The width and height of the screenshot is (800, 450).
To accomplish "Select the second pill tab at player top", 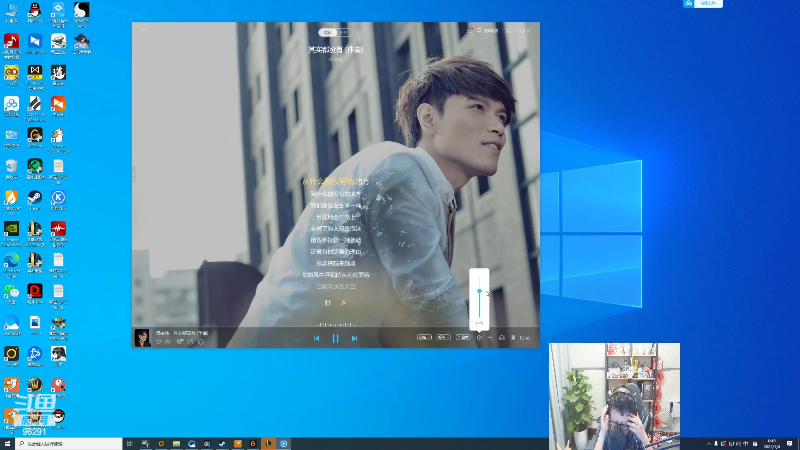I will point(343,32).
